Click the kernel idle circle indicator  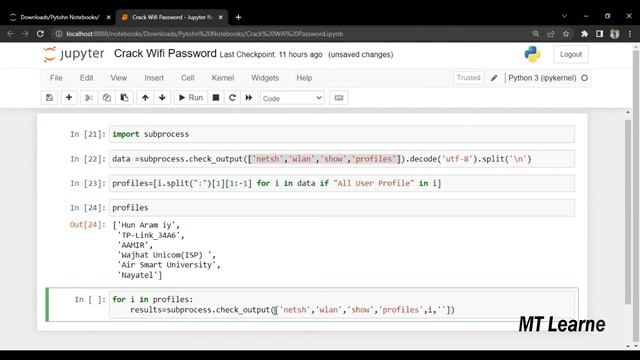(x=584, y=78)
